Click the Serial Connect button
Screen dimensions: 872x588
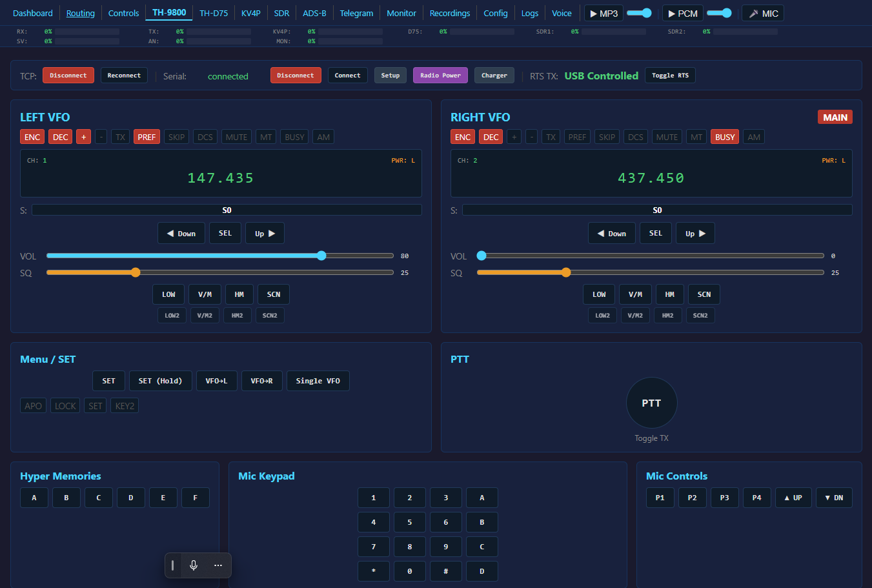348,76
